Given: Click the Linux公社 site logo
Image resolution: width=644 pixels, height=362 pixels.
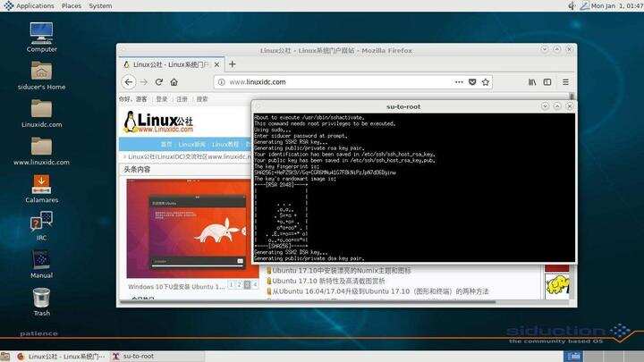Looking at the screenshot, I should pos(158,122).
